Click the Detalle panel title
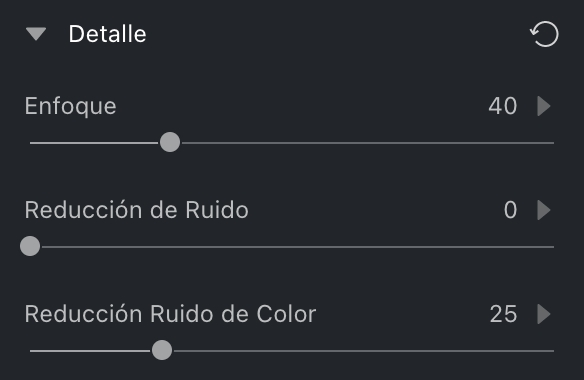The height and width of the screenshot is (380, 584). point(107,34)
